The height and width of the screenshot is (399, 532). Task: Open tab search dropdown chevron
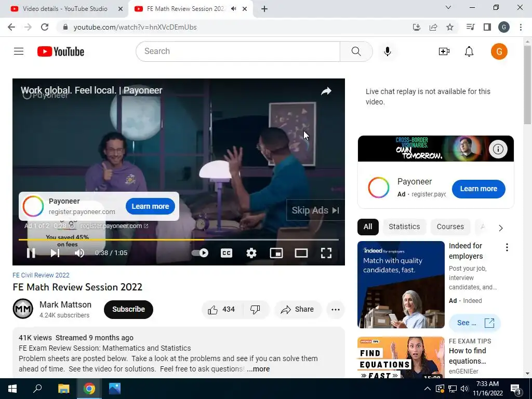[448, 7]
